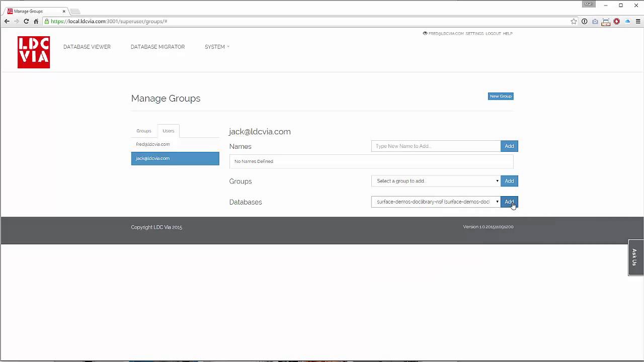Go back in browser history
The height and width of the screenshot is (362, 644).
(7, 21)
